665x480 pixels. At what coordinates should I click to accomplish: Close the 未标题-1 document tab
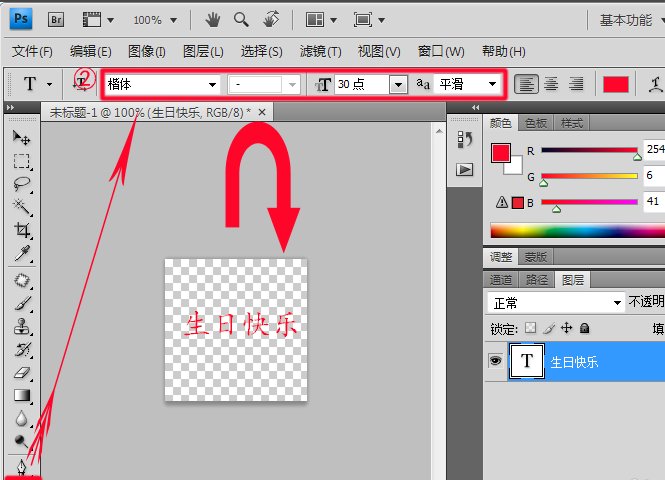tap(262, 112)
